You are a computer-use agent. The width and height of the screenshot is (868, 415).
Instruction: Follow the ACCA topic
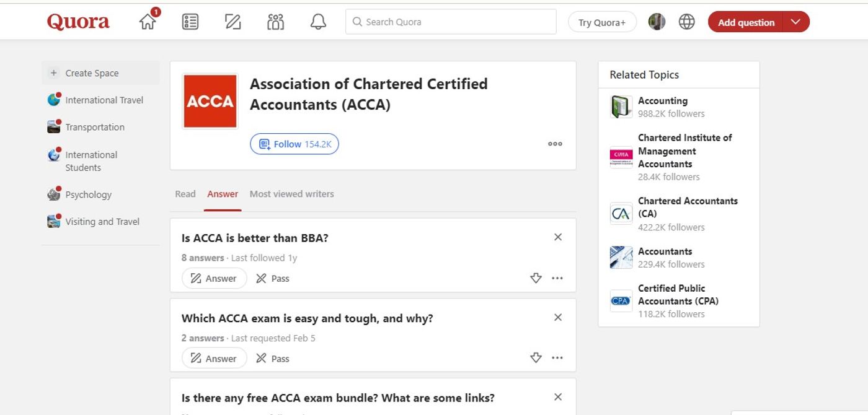coord(294,144)
